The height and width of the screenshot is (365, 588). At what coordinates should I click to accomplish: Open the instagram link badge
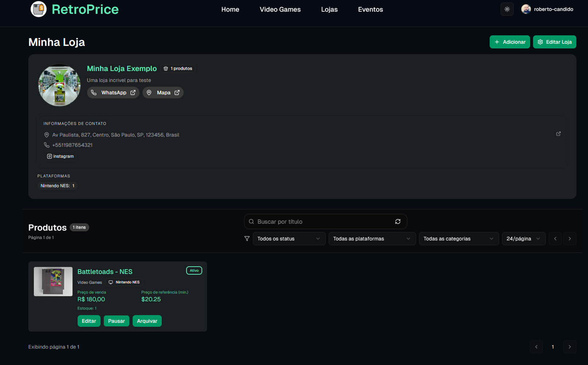60,156
